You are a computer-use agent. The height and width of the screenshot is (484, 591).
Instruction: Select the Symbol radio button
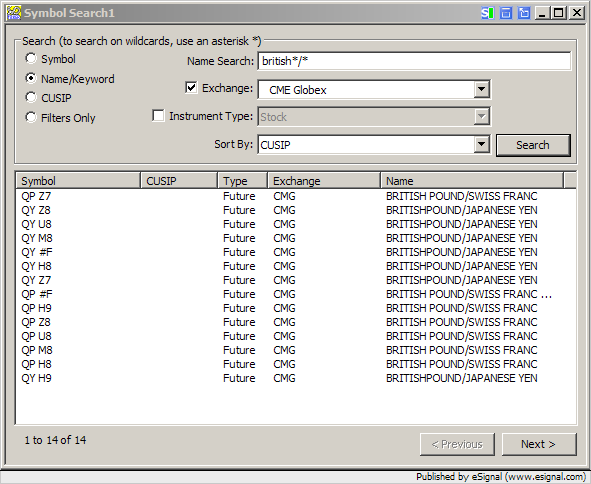(31, 58)
